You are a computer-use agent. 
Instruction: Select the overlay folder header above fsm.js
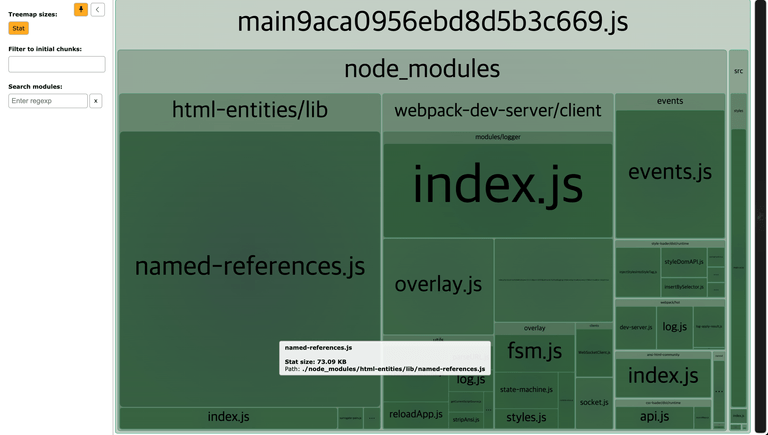[534, 328]
